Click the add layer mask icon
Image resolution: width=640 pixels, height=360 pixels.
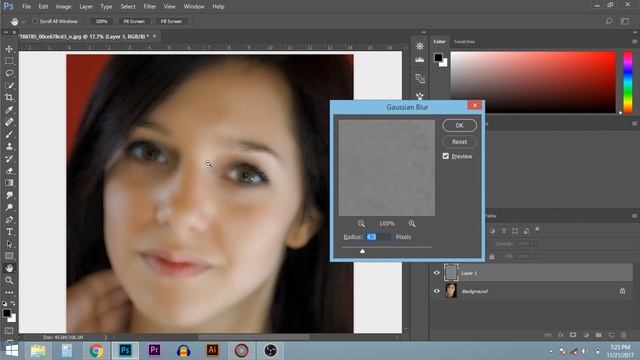573,335
